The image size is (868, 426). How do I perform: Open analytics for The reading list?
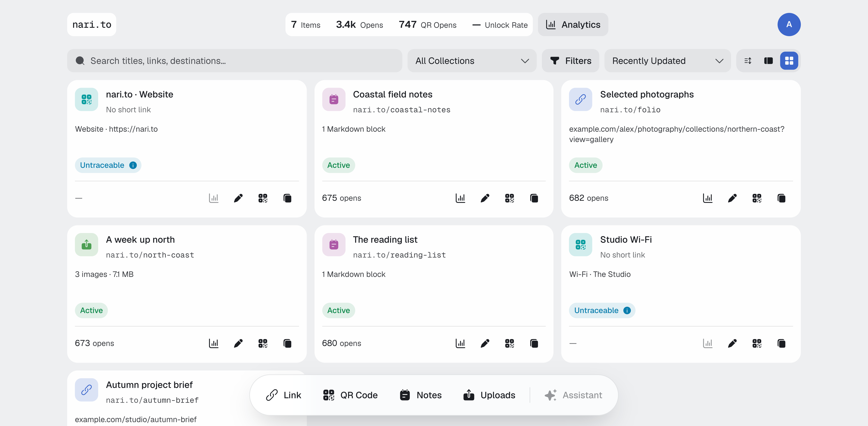(x=460, y=343)
